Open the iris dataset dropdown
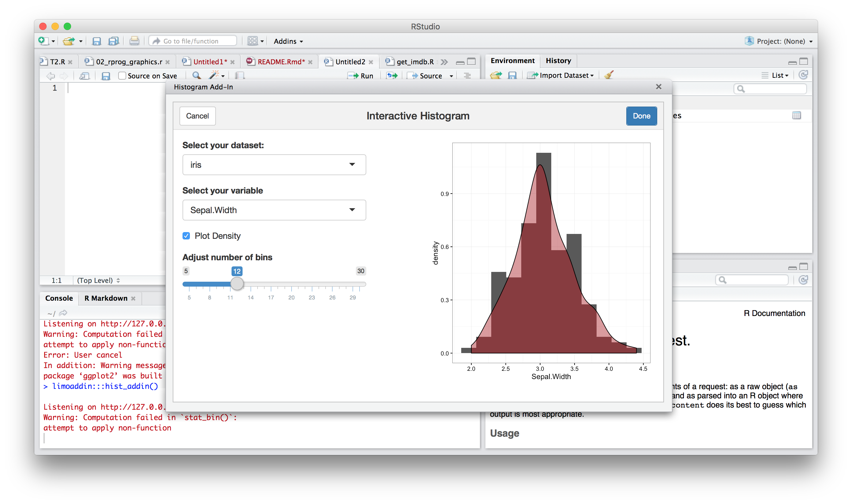The image size is (852, 504). pyautogui.click(x=274, y=165)
